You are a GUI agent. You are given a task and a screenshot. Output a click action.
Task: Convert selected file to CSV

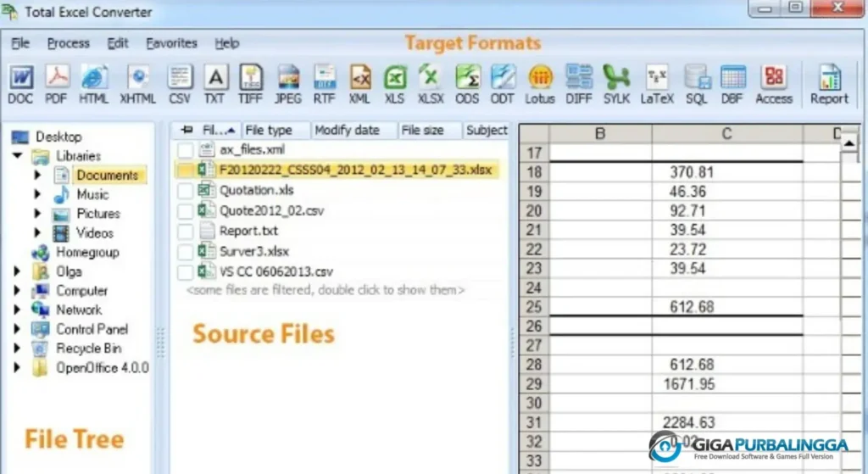click(x=180, y=84)
